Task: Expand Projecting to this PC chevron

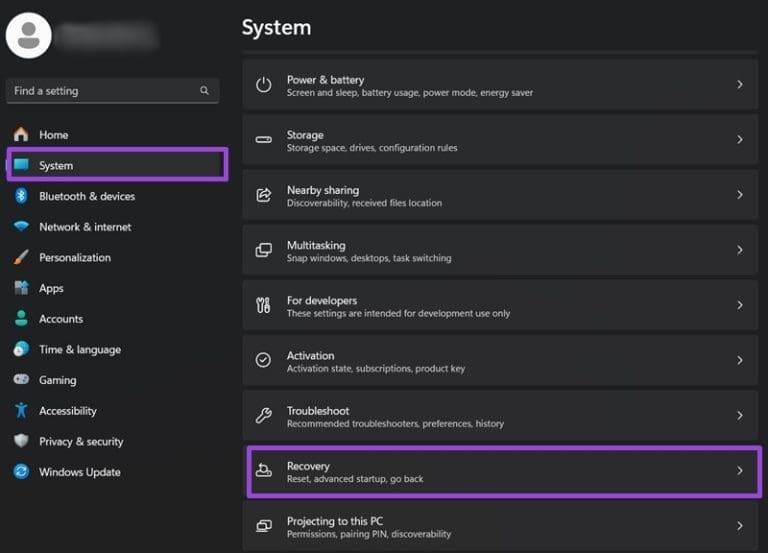Action: [740, 526]
